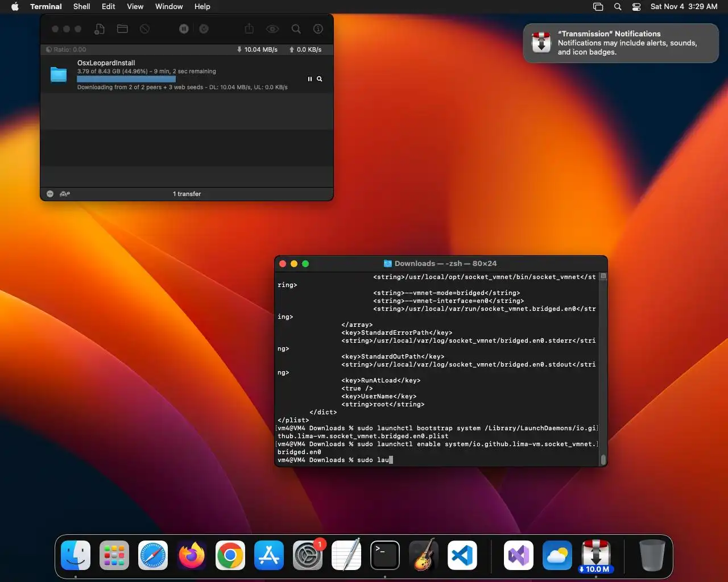The width and height of the screenshot is (728, 582).
Task: Click the remove transfer icon in Transmission toolbar
Action: [144, 29]
